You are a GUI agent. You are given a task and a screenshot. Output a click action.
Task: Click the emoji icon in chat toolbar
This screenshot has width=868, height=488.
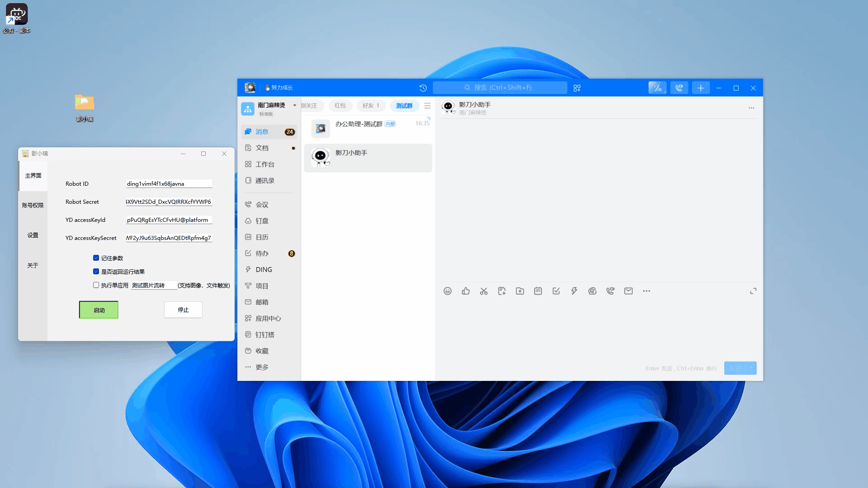click(448, 291)
